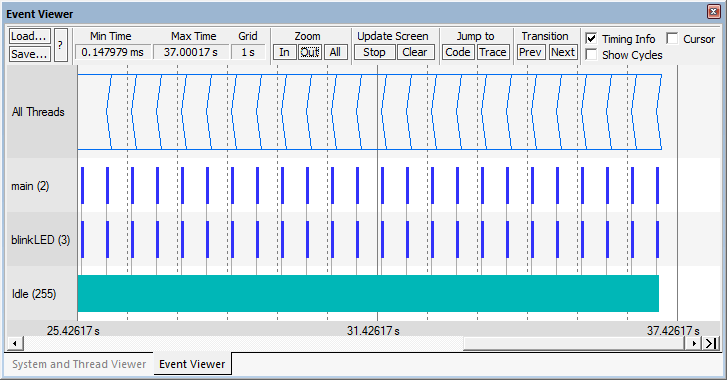Image resolution: width=727 pixels, height=380 pixels.
Task: Click the All Threads row label
Action: coord(38,112)
